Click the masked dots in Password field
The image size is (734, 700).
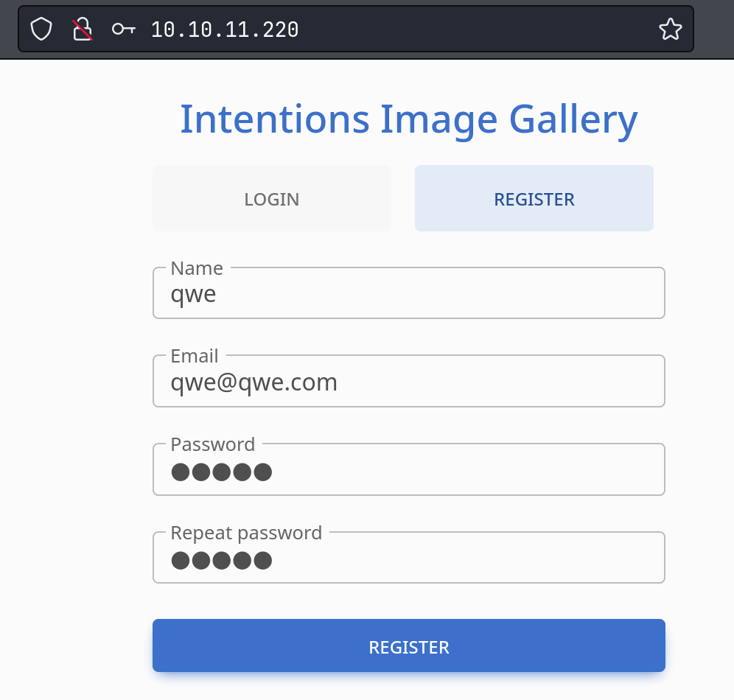221,472
